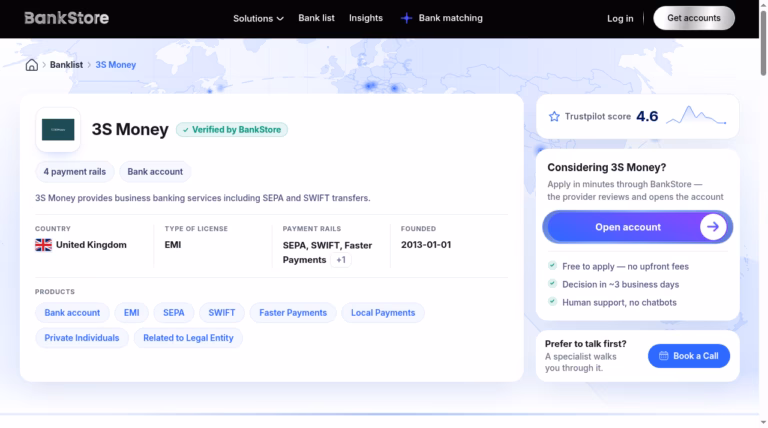The width and height of the screenshot is (768, 428).
Task: Select the Related to Legal Entity chip
Action: point(188,338)
